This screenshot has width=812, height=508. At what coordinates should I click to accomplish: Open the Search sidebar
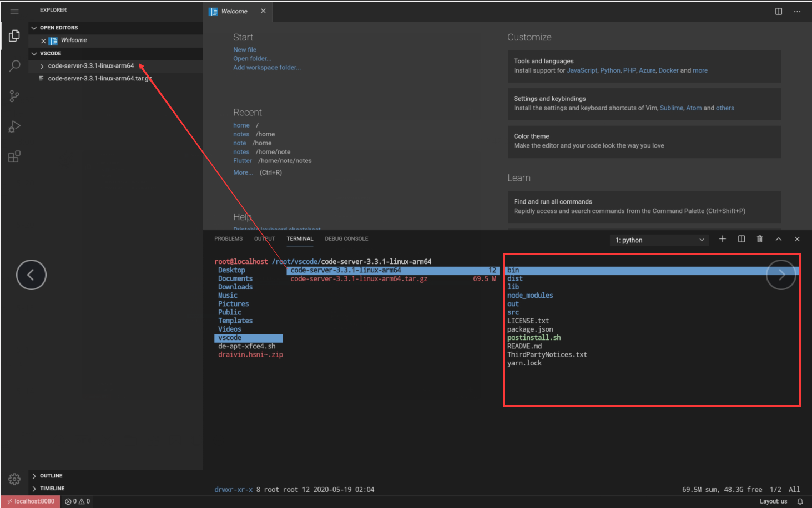pyautogui.click(x=14, y=66)
